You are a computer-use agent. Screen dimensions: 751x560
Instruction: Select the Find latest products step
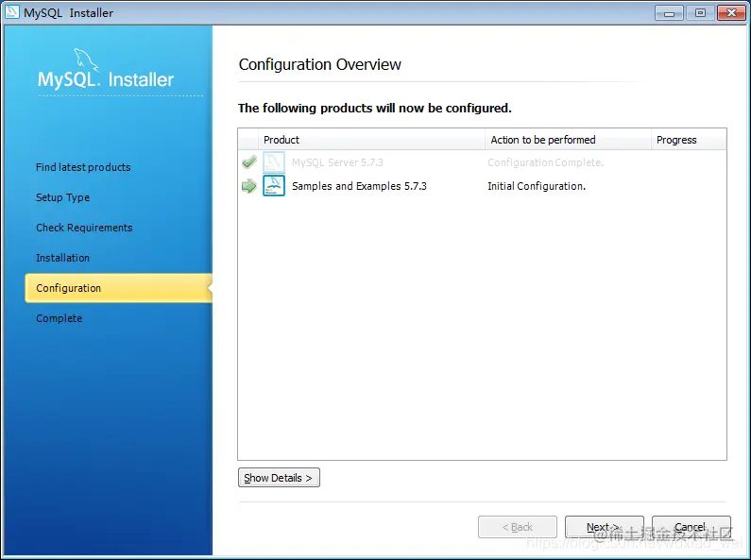tap(83, 167)
